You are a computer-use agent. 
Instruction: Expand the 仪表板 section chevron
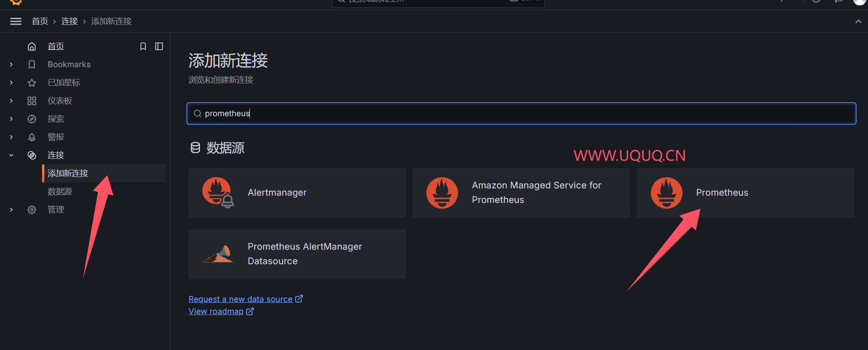[11, 101]
